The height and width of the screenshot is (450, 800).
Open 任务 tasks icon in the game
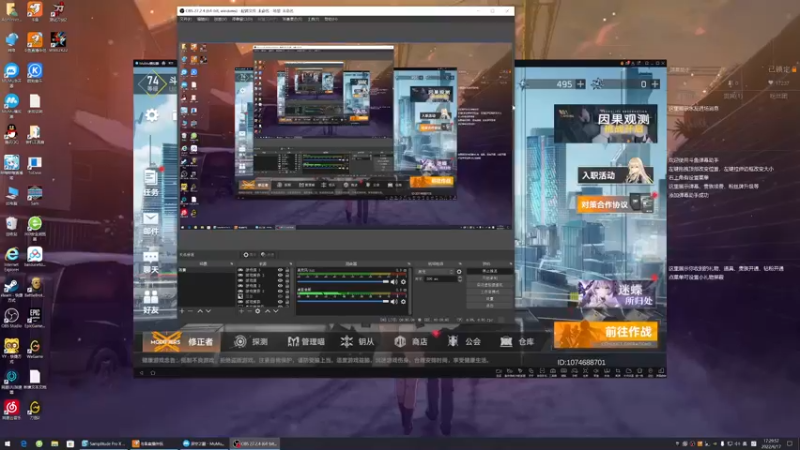151,182
